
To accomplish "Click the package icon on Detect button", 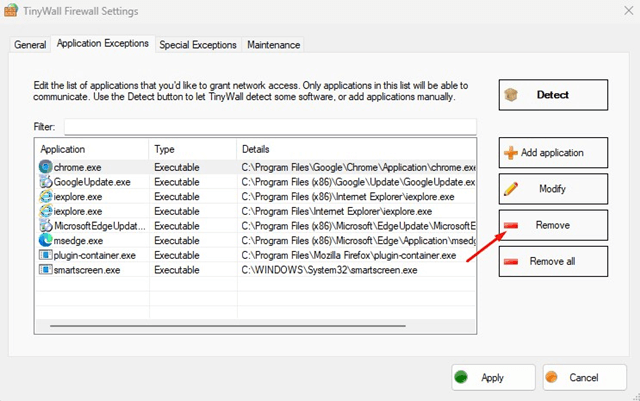I will [x=511, y=95].
